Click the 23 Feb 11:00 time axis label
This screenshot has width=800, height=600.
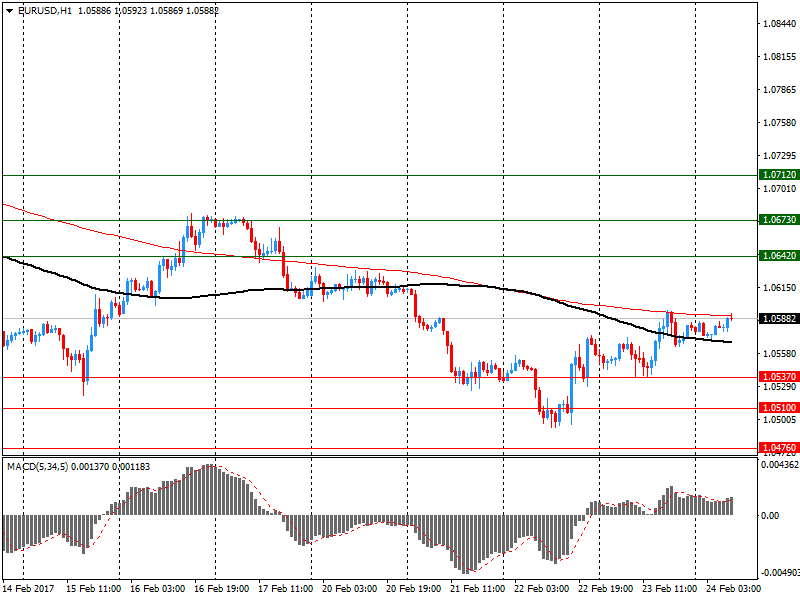(669, 589)
